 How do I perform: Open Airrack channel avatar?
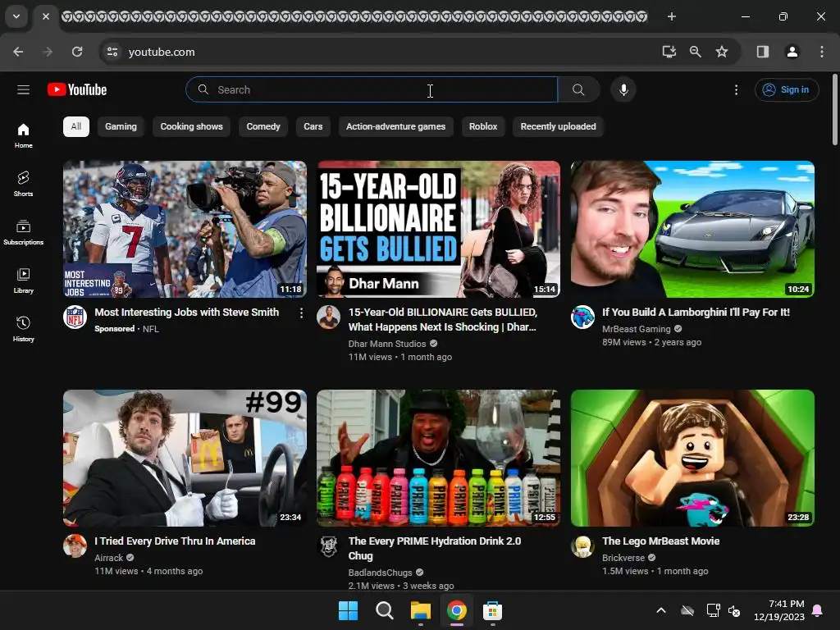pyautogui.click(x=75, y=546)
